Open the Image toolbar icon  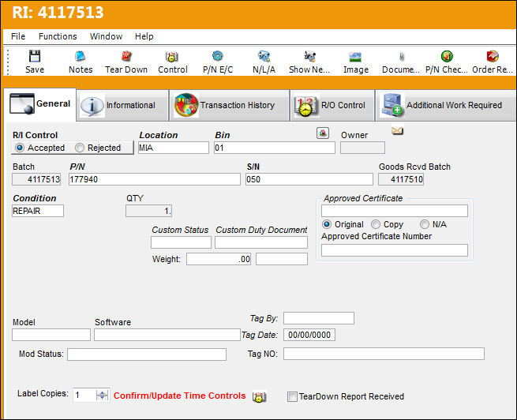(355, 57)
